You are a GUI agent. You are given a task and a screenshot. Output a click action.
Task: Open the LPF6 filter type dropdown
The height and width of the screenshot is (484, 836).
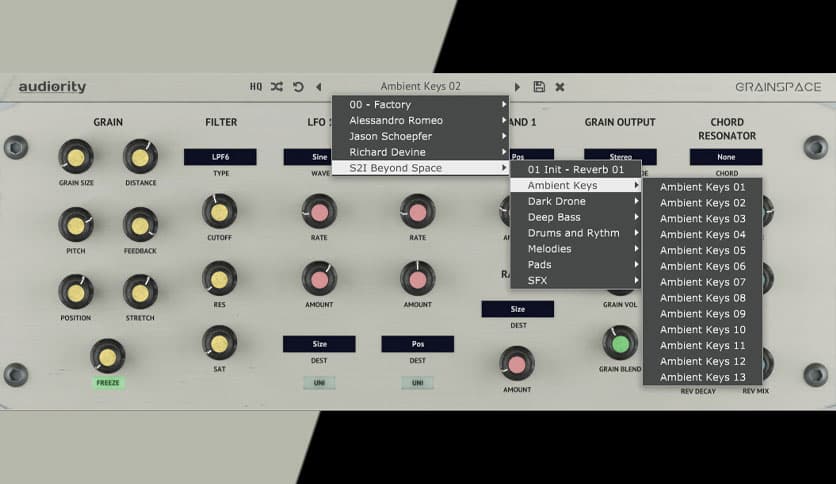click(x=220, y=157)
